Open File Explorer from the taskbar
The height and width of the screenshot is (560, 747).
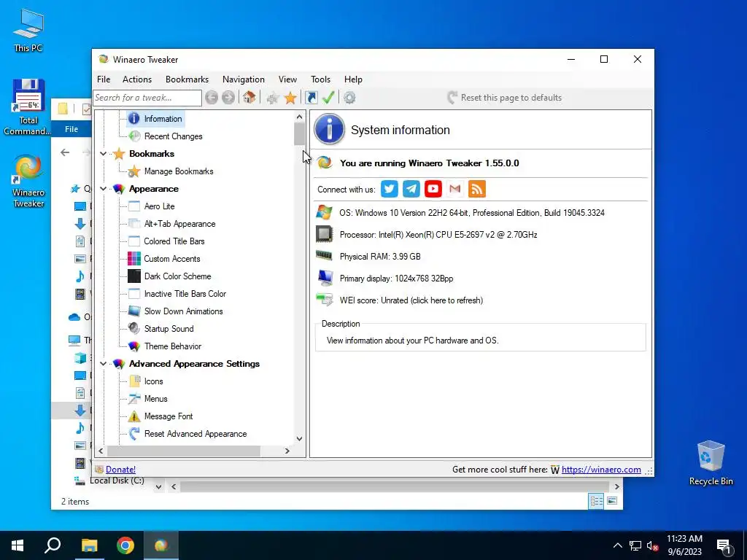coord(89,545)
